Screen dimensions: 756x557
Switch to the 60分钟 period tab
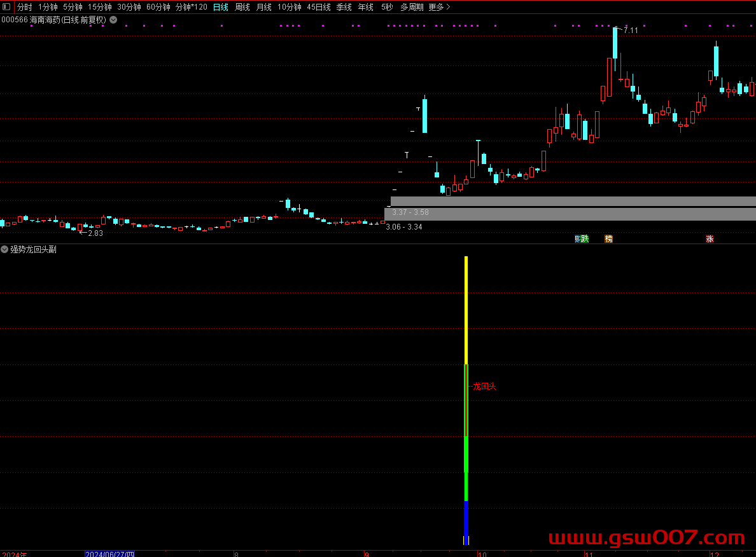[158, 7]
